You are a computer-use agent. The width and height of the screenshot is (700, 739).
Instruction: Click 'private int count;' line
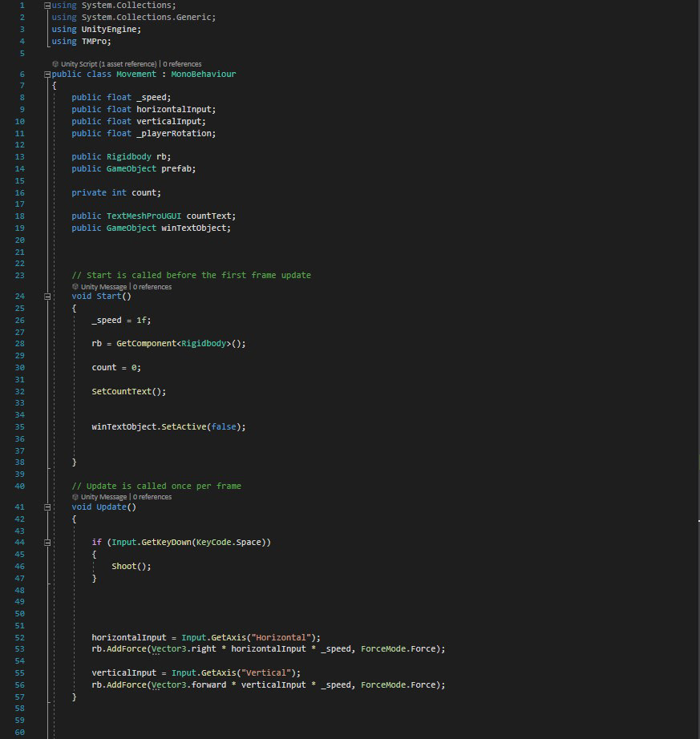tap(116, 192)
